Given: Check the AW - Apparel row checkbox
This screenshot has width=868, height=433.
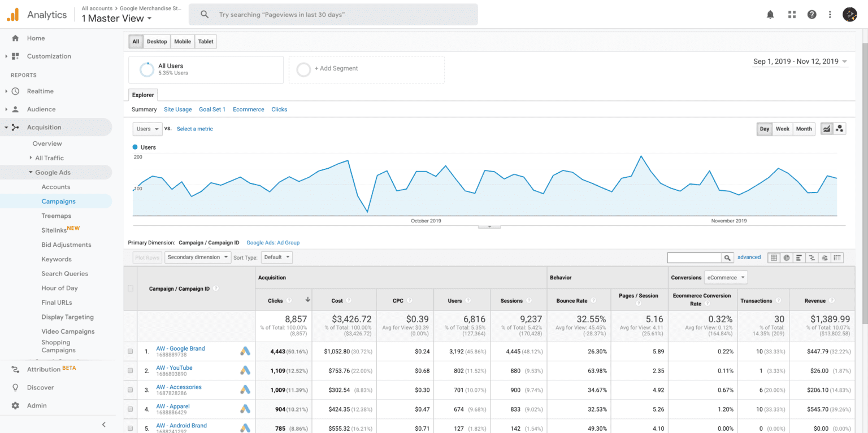Looking at the screenshot, I should [131, 409].
